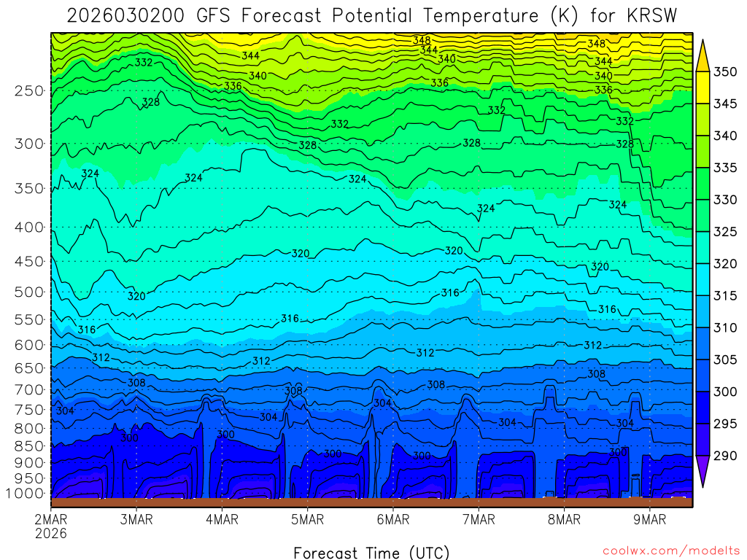
Task: Select the 8MAR time axis label
Action: 564,519
